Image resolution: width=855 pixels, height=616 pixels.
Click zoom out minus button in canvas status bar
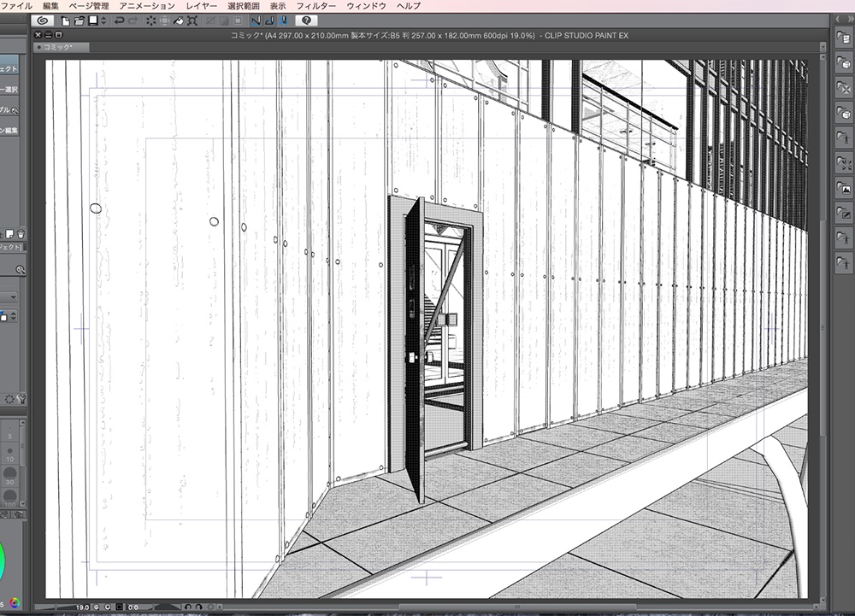coord(97,607)
